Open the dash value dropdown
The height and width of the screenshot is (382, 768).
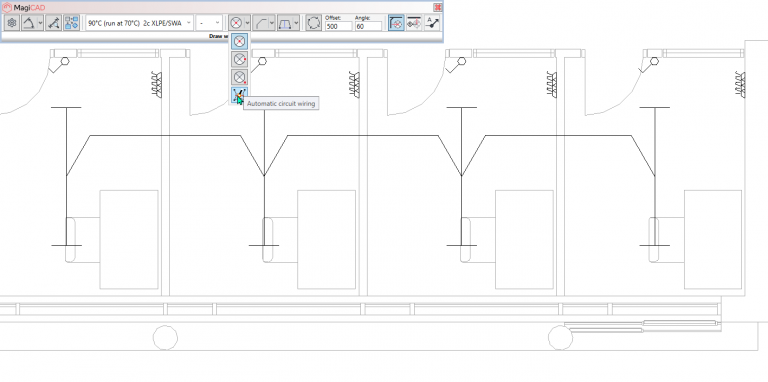point(209,23)
